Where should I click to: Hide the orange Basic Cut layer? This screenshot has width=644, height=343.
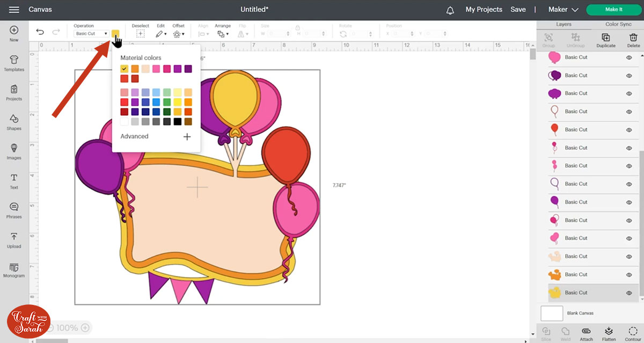[629, 274]
